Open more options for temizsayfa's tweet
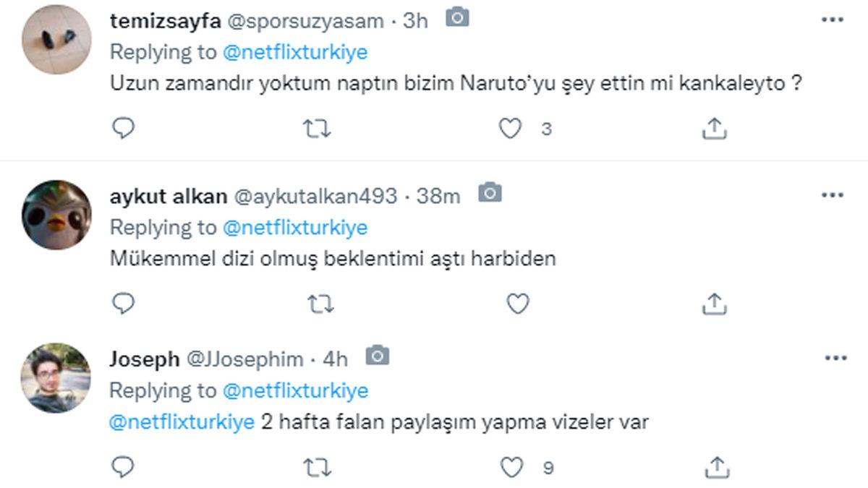The width and height of the screenshot is (868, 488). tap(833, 20)
